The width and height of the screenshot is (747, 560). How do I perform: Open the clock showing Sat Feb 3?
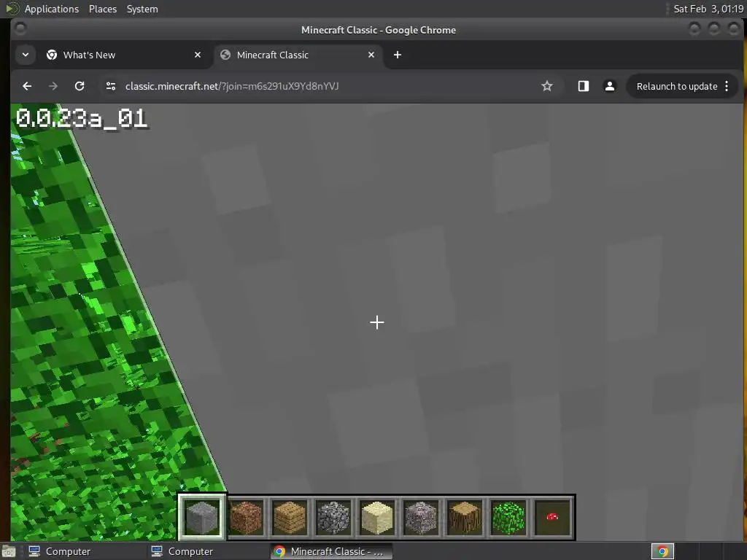pyautogui.click(x=708, y=9)
